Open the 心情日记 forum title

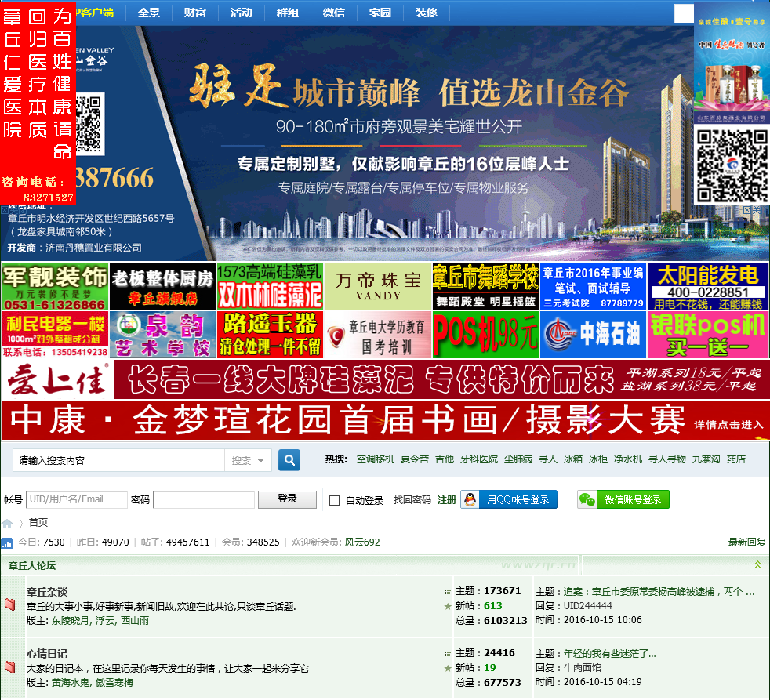(46, 654)
